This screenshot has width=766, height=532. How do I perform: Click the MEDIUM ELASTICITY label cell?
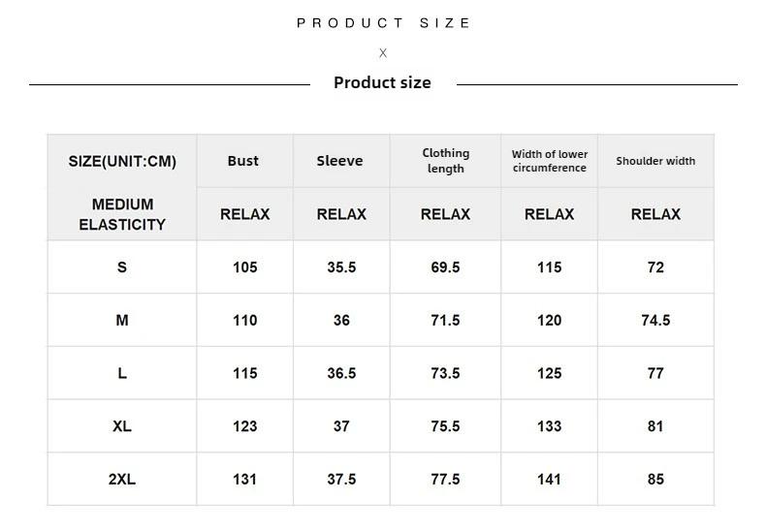(x=122, y=214)
